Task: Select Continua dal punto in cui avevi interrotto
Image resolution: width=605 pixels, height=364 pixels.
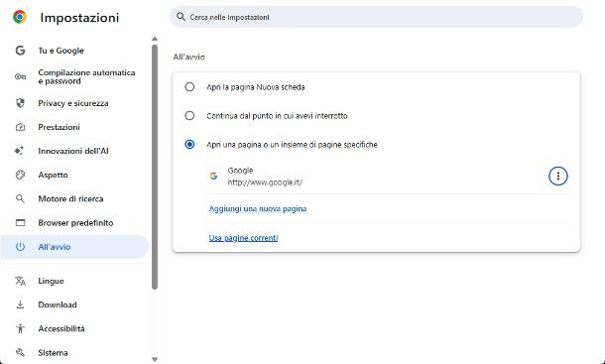Action: coord(189,115)
